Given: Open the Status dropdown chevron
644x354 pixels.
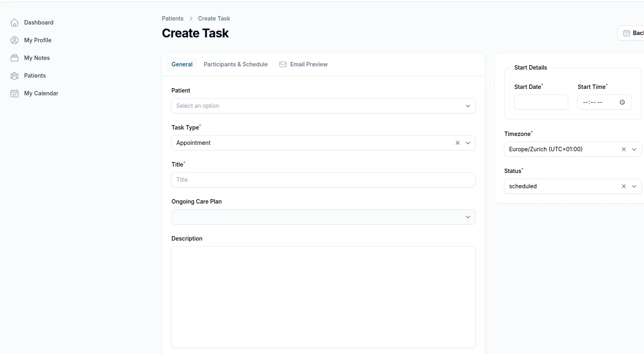Looking at the screenshot, I should [634, 186].
